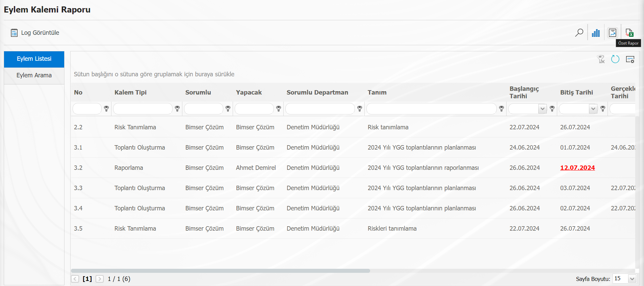Click the Tanım filter input
The width and height of the screenshot is (644, 286).
[432, 109]
